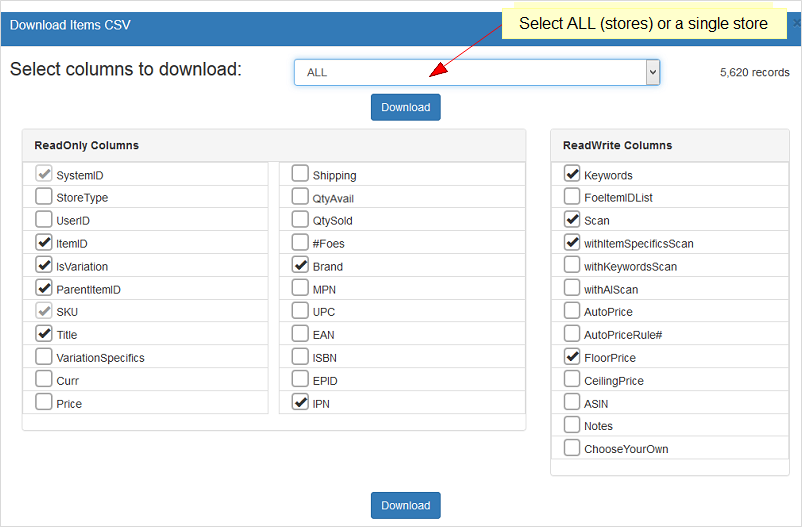
Task: Click the top Download button
Action: pos(405,107)
